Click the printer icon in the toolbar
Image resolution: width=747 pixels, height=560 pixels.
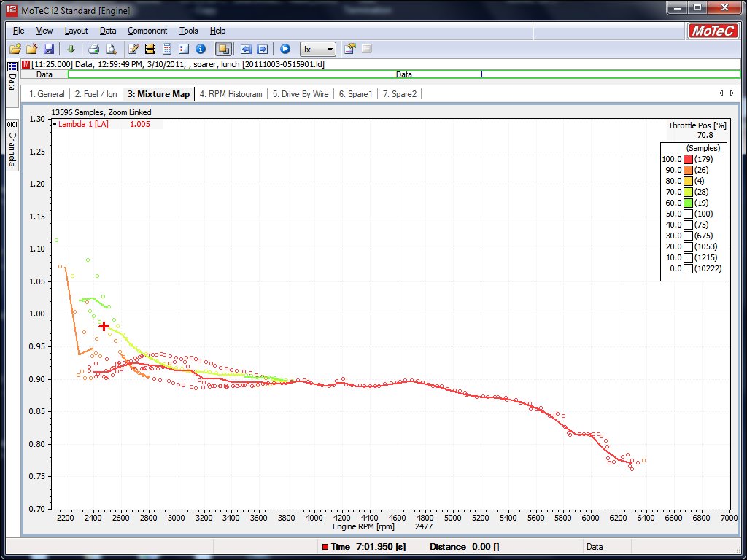[x=93, y=49]
